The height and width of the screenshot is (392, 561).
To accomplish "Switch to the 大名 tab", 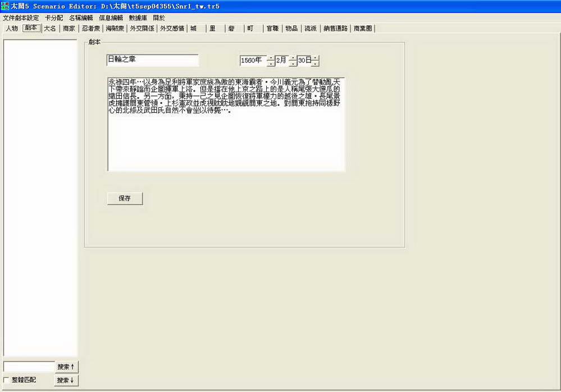I will pos(50,29).
